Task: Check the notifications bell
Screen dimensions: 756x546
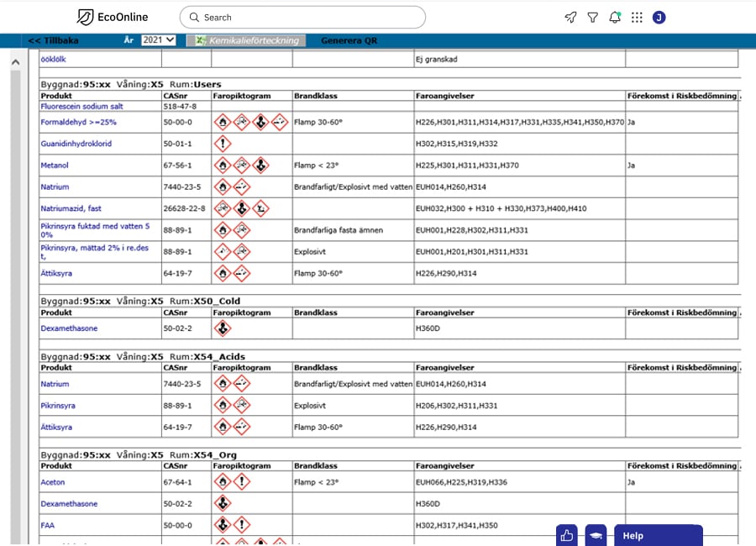Action: 615,17
